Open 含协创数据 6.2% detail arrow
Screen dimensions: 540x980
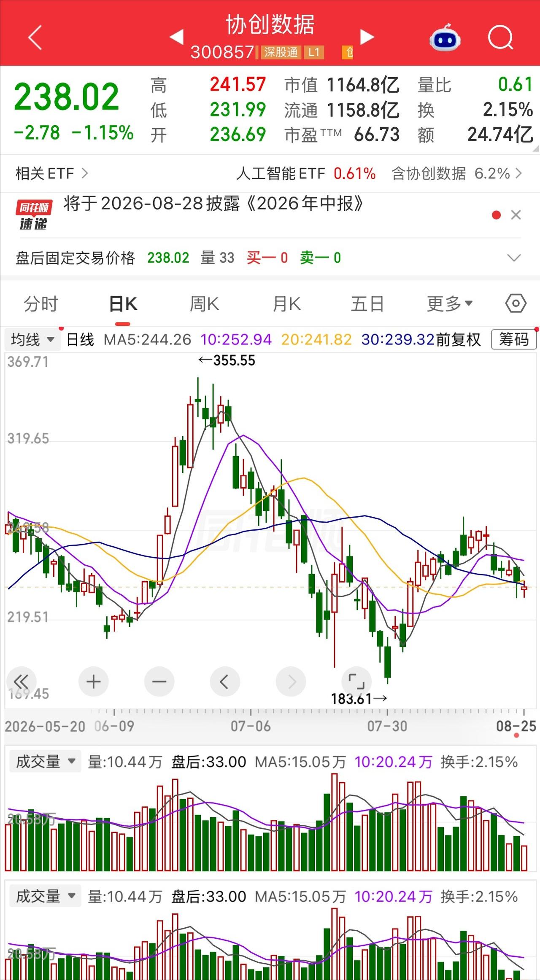(519, 173)
